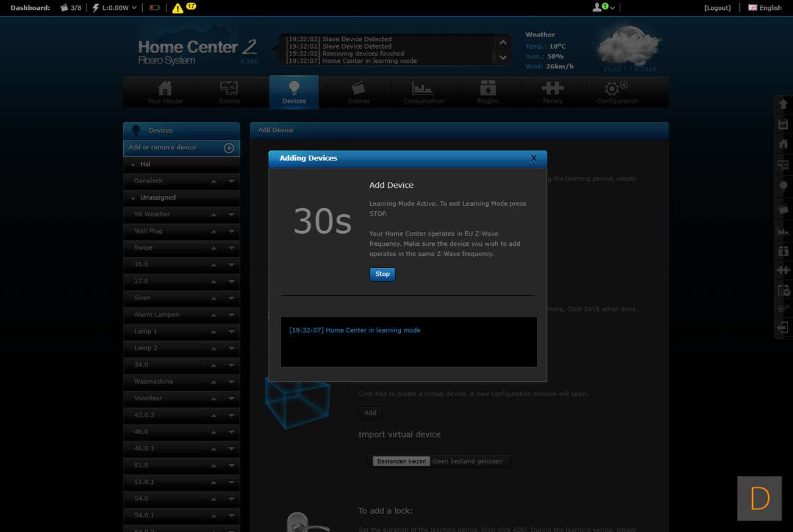The image size is (793, 532).
Task: Open the user account dropdown
Action: click(603, 7)
